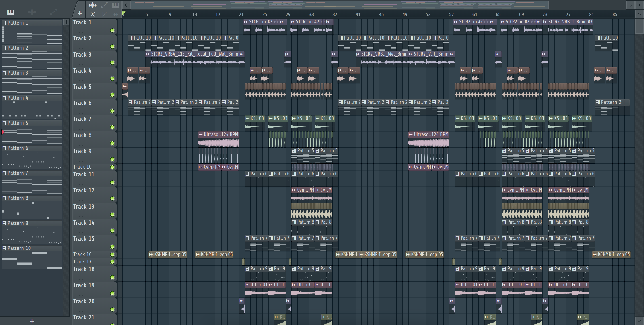The width and height of the screenshot is (644, 325).
Task: Open clip menu of KSHMR clip at bar 81
Action: [x=595, y=255]
